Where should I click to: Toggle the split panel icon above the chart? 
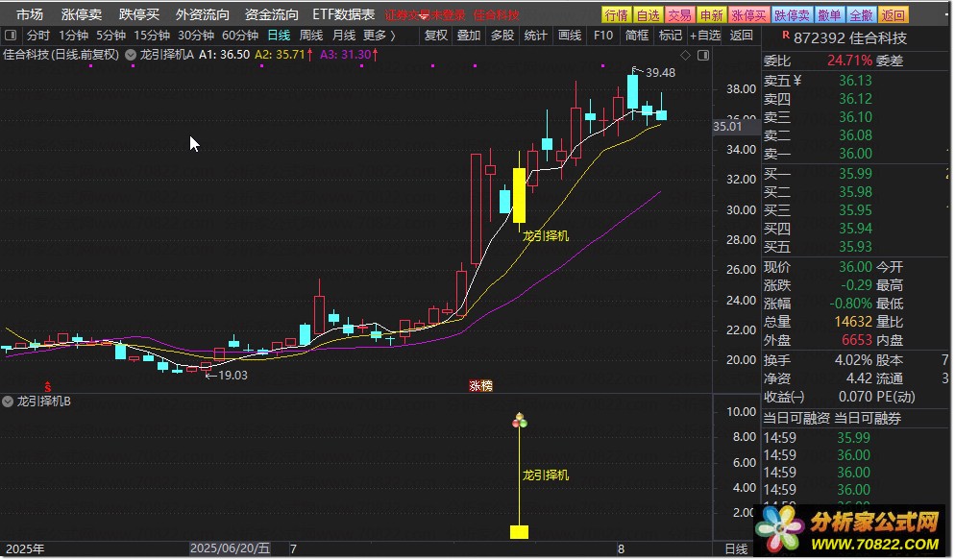(703, 56)
